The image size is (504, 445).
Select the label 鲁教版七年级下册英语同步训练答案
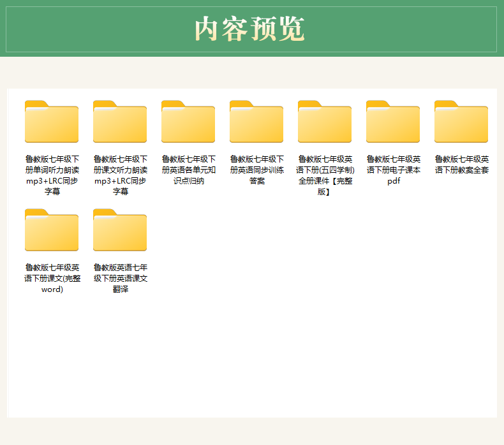coord(257,170)
